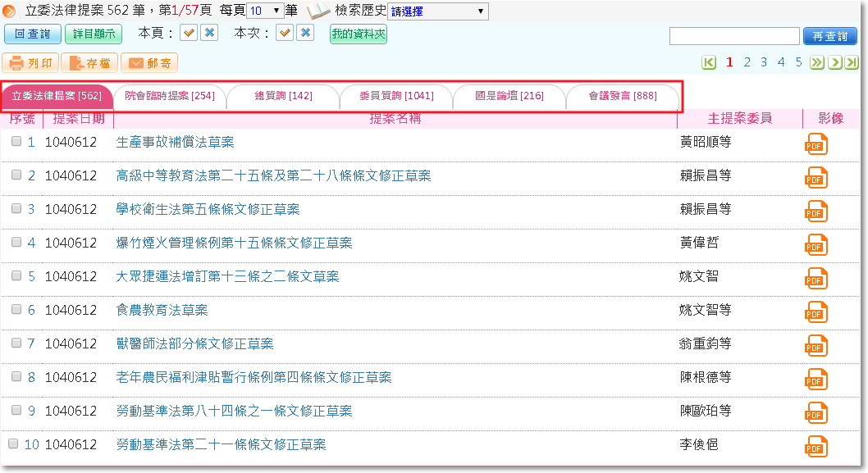
Task: Select checkbox for row 10 勞動基準法
Action: point(13,443)
